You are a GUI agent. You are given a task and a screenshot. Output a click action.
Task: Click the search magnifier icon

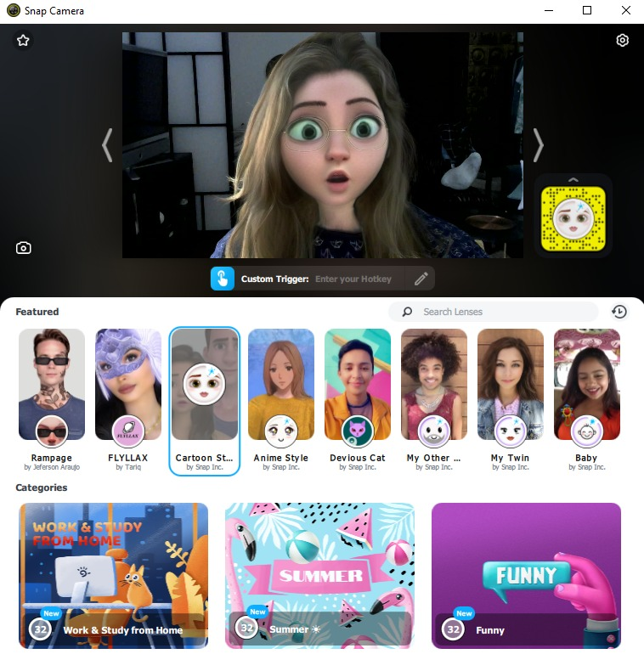407,312
